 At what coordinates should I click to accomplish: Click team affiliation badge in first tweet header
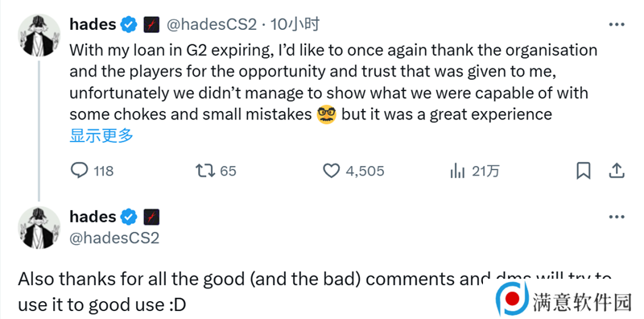(x=151, y=25)
